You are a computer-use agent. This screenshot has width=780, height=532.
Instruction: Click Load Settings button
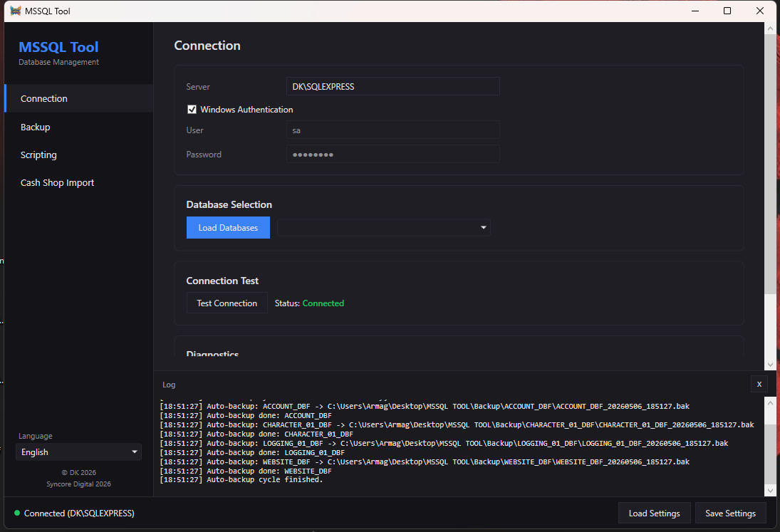pos(654,513)
